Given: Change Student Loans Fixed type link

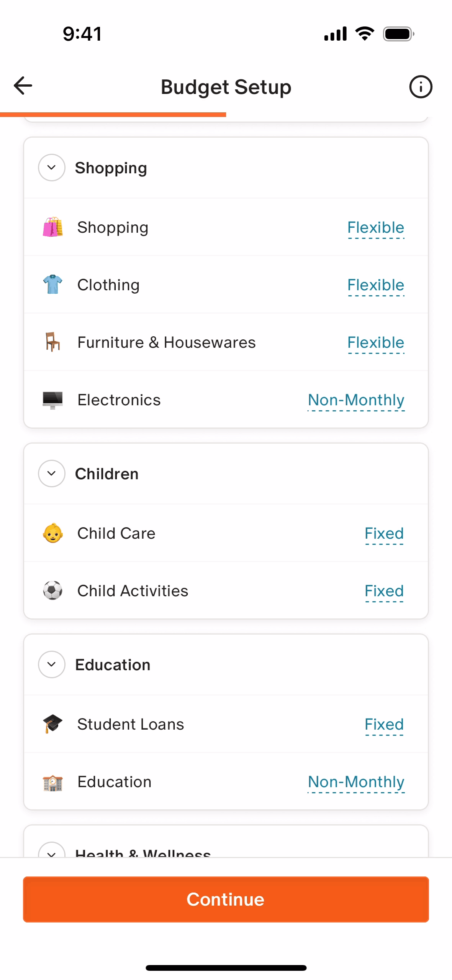Looking at the screenshot, I should pos(384,725).
